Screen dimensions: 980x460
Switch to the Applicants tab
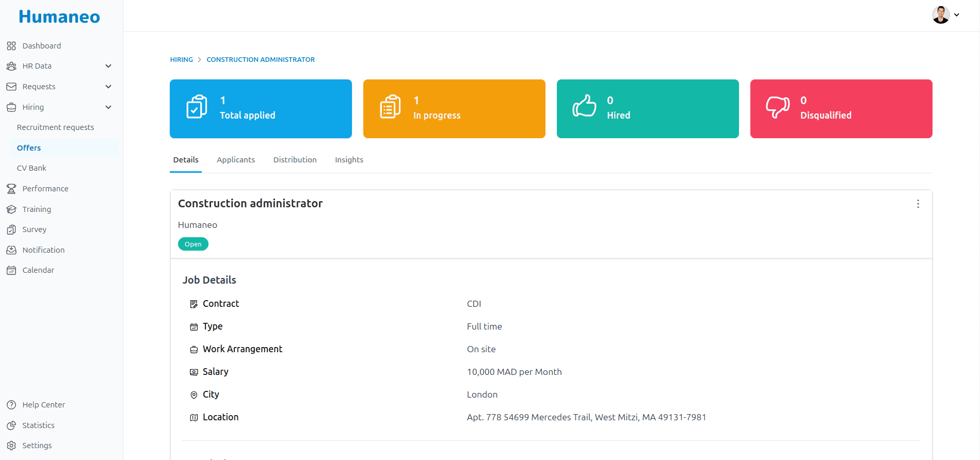coord(236,160)
